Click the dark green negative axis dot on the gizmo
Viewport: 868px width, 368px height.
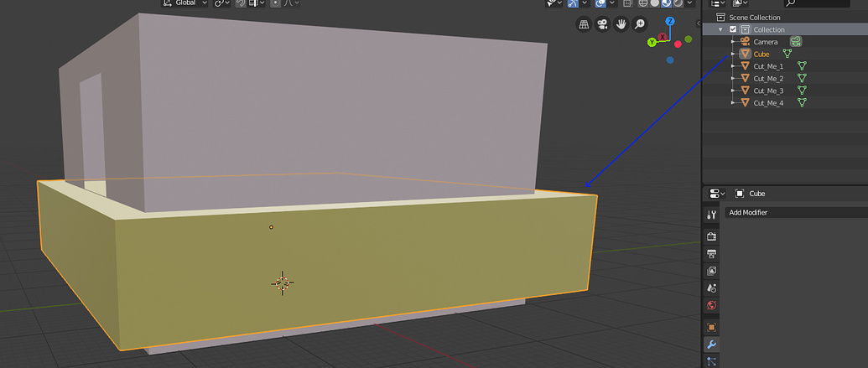688,39
